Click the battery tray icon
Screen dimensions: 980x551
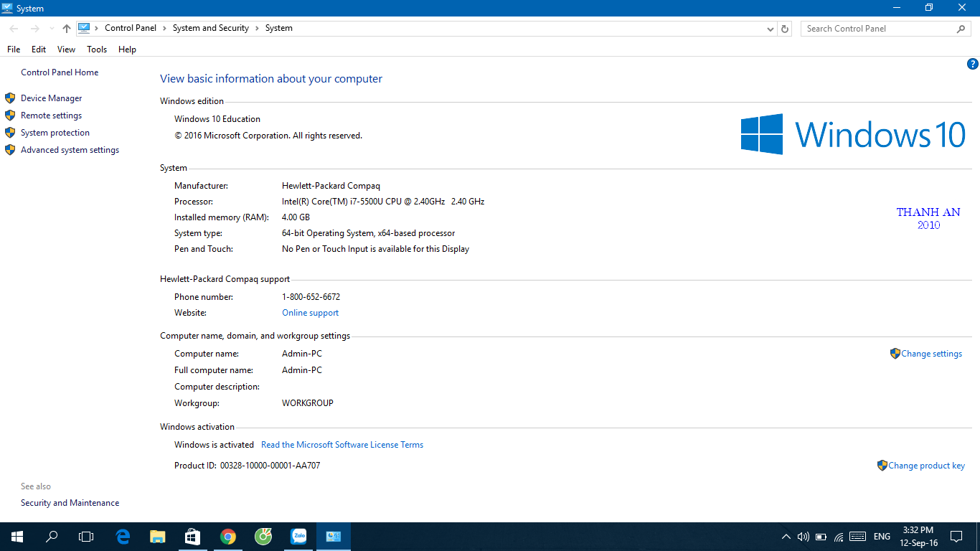click(x=821, y=537)
